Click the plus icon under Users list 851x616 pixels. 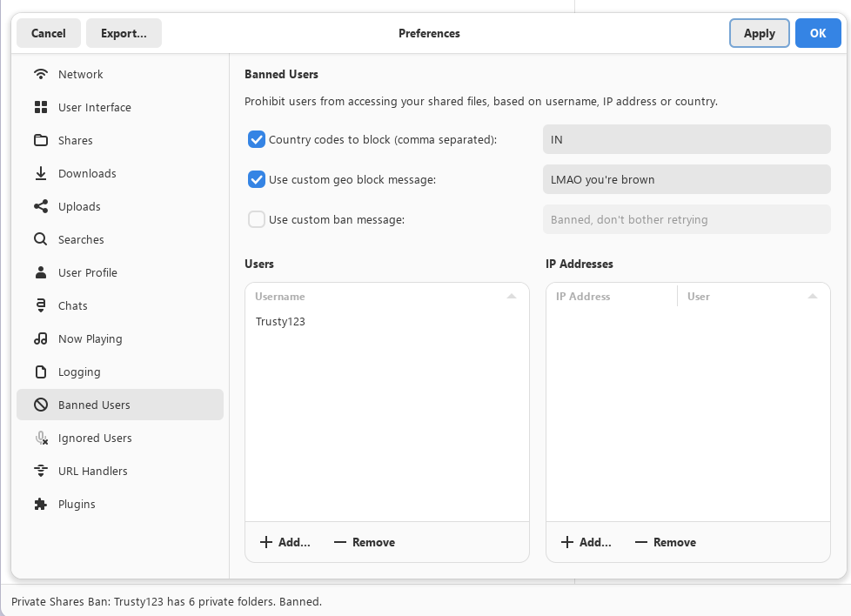(x=266, y=542)
